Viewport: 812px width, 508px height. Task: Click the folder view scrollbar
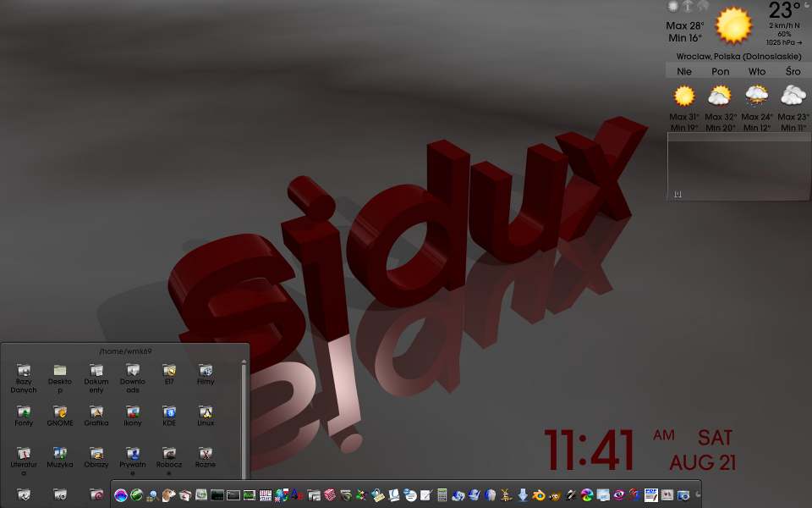coord(244,420)
